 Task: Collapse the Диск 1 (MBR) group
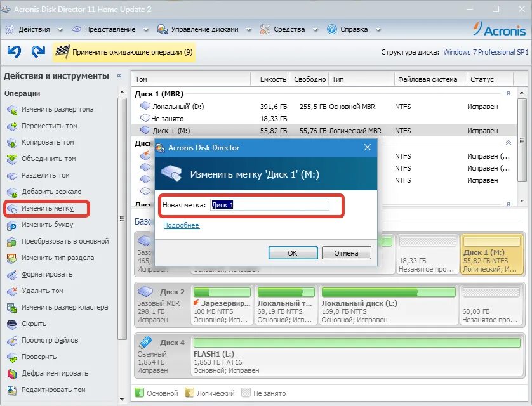tap(509, 93)
